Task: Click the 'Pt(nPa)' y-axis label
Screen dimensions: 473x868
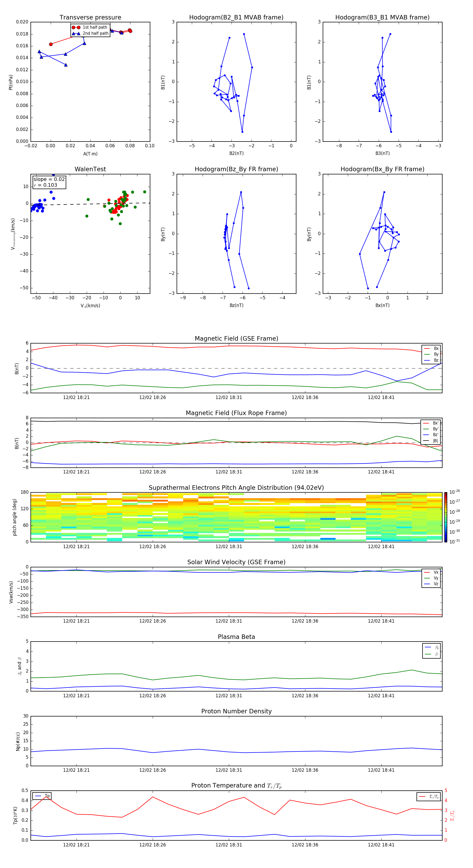Action: [11, 82]
